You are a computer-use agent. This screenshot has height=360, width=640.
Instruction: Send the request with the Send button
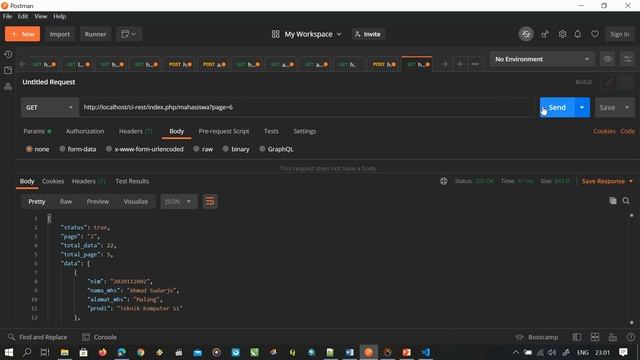[x=557, y=107]
